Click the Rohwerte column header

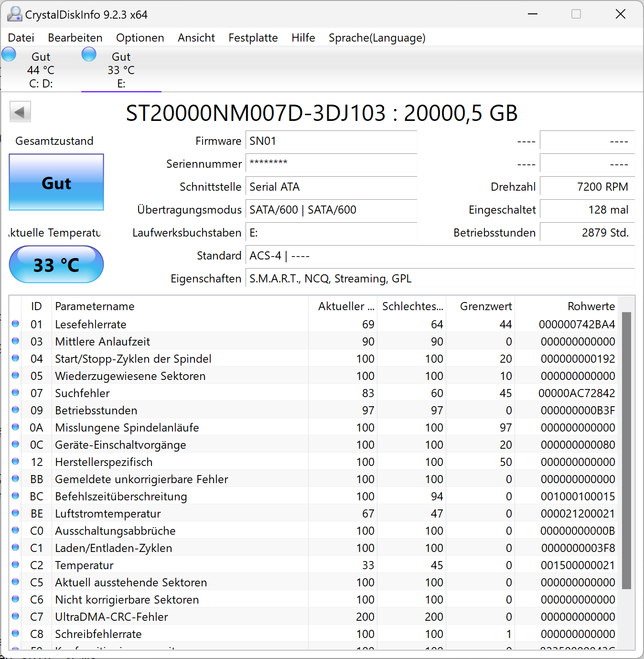566,306
